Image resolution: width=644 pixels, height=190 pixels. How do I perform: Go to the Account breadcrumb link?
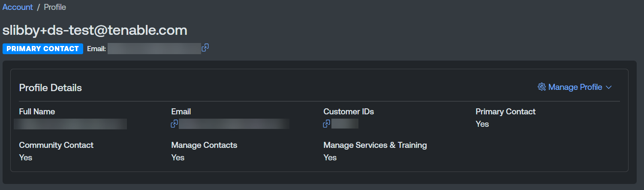pyautogui.click(x=18, y=7)
